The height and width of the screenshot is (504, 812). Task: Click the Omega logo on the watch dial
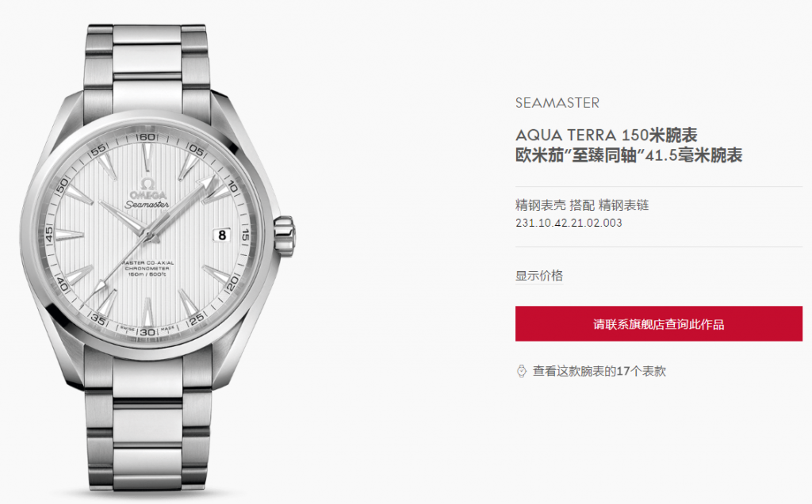147,189
